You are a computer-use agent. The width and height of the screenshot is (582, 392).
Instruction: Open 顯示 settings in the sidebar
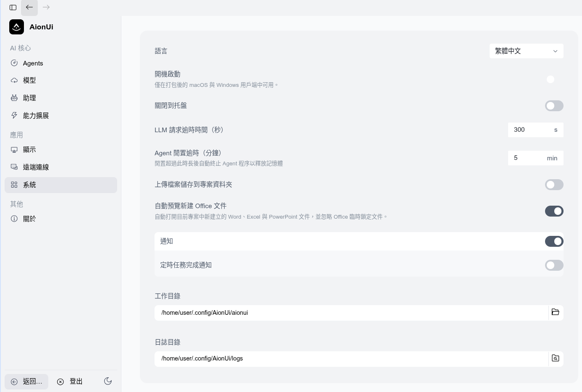(x=61, y=150)
